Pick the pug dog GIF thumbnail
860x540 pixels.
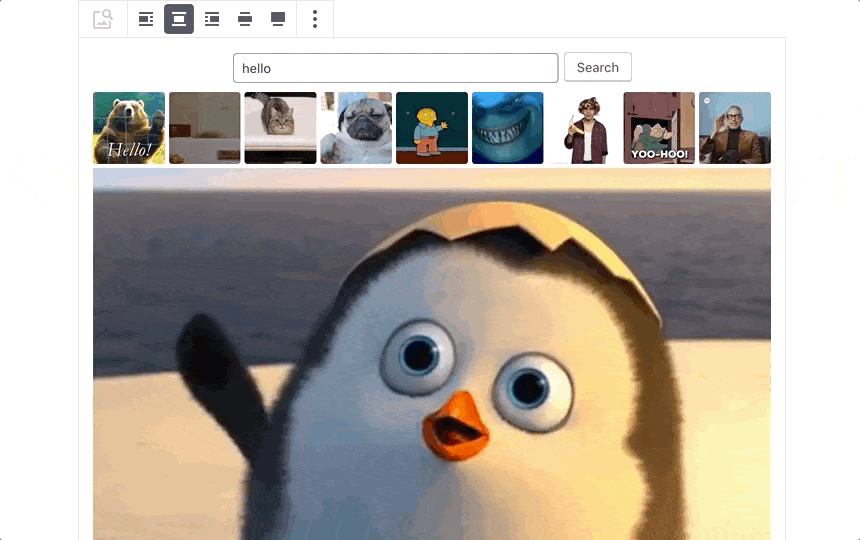356,128
